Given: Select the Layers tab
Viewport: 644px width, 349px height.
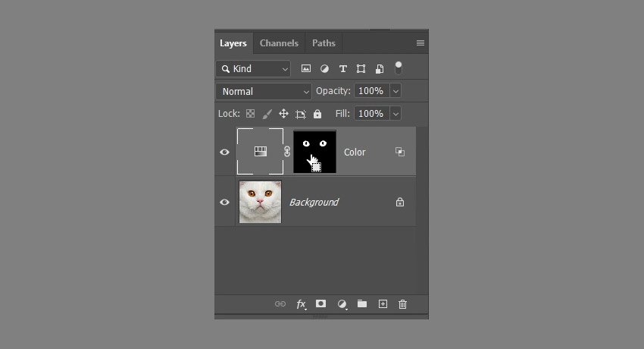Looking at the screenshot, I should 233,43.
